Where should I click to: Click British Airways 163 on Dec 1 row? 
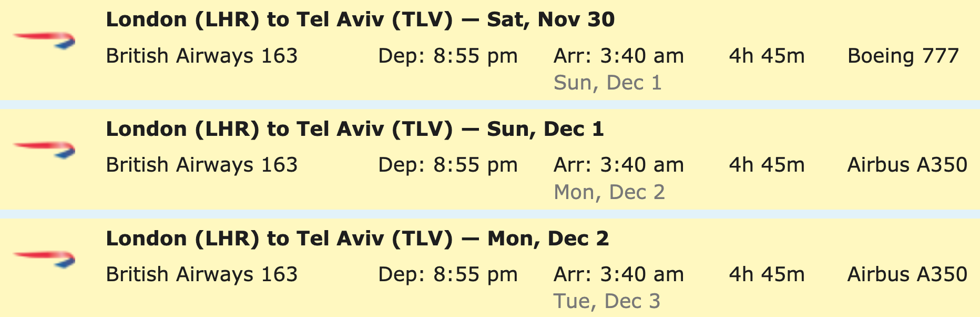[202, 165]
